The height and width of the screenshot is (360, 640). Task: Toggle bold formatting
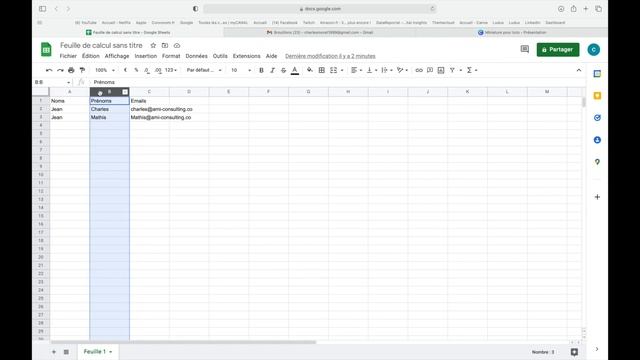click(261, 70)
